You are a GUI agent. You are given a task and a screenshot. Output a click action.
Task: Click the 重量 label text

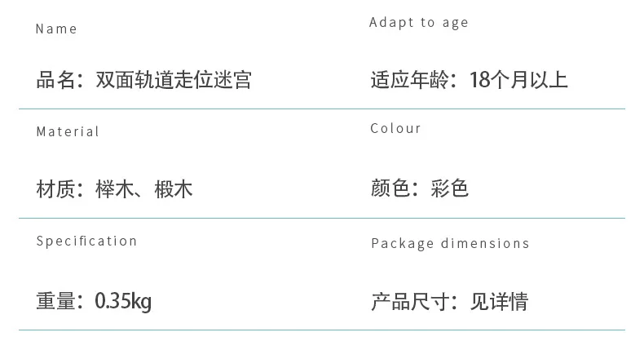[55, 301]
